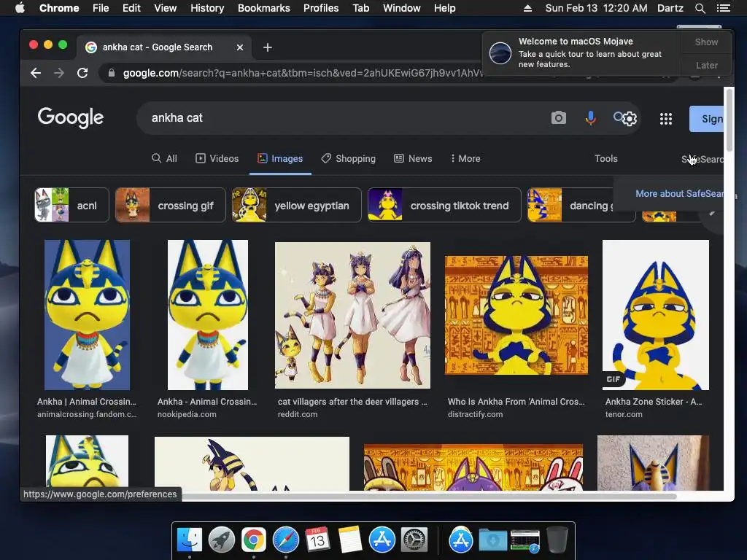Close the ankha cat Google Search tab
This screenshot has width=747, height=560.
pos(240,47)
